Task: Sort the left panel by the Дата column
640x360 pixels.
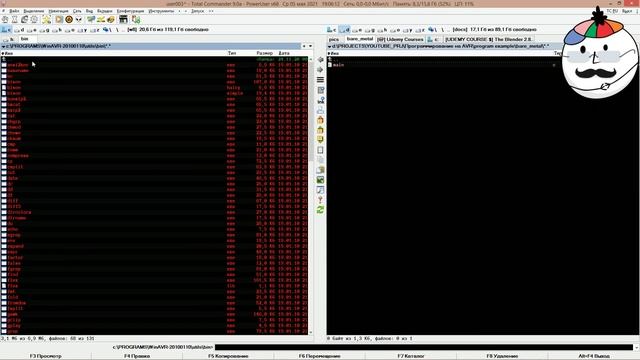Action: coord(284,53)
